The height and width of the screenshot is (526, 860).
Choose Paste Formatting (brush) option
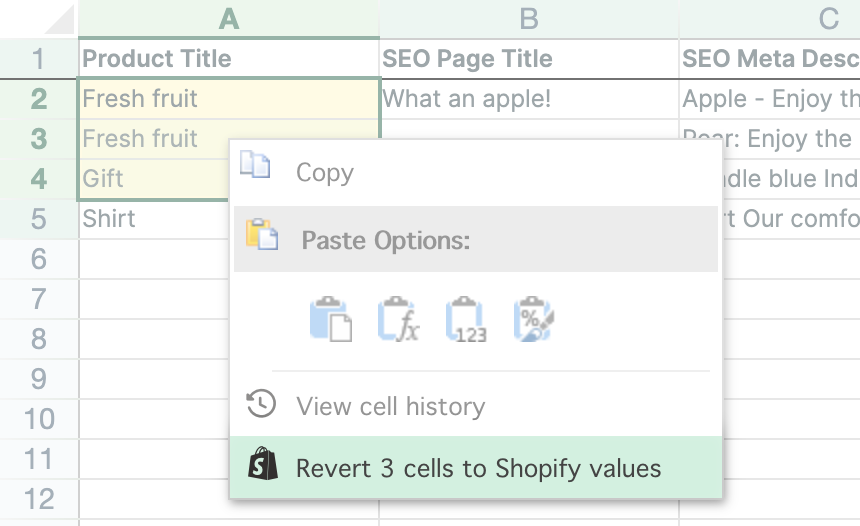coord(534,319)
